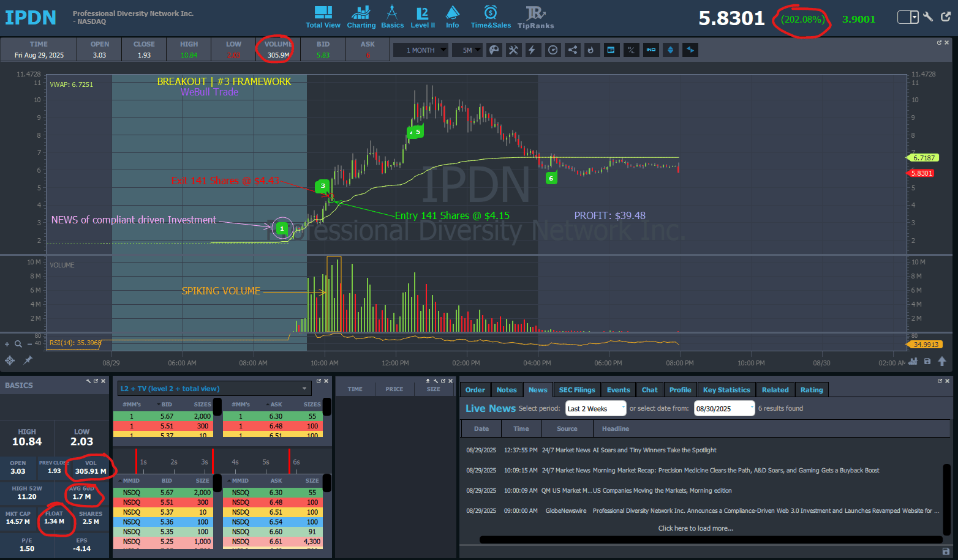Open the Info tool
Screen dimensions: 958x560
click(x=453, y=17)
